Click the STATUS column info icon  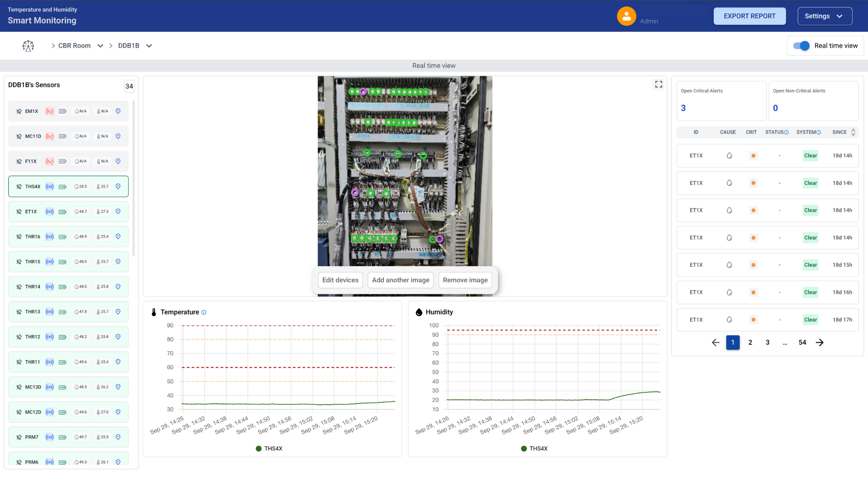[x=786, y=132]
